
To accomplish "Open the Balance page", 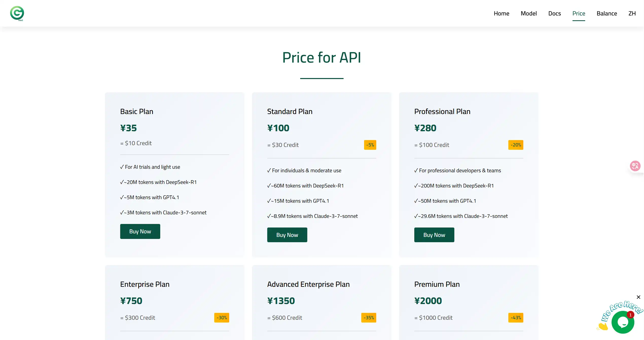I will point(607,13).
